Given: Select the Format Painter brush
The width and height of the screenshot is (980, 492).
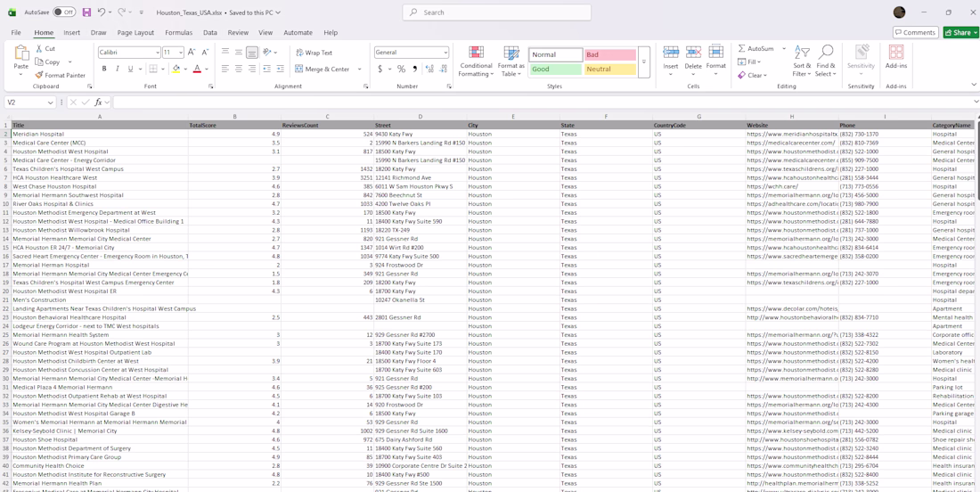Looking at the screenshot, I should [x=38, y=75].
